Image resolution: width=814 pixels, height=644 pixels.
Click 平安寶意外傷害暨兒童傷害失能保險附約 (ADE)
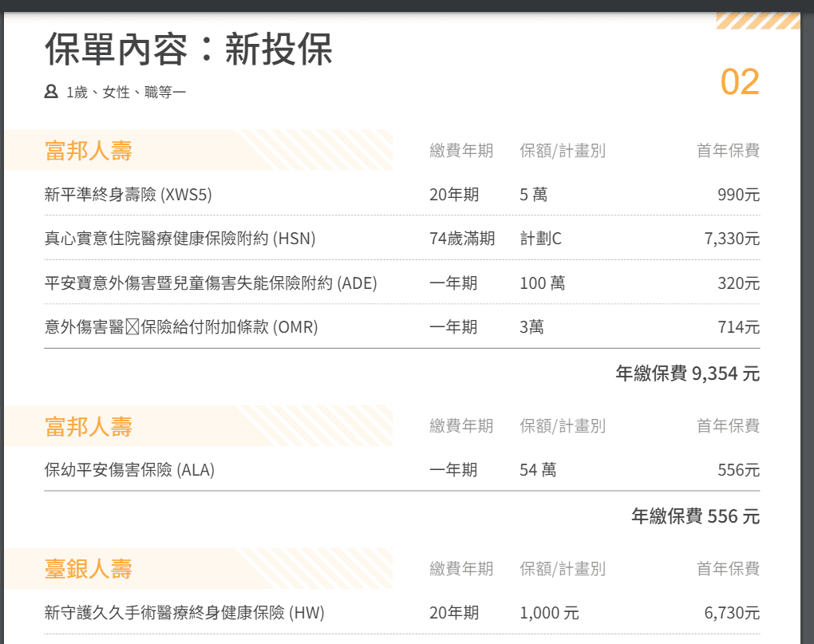point(211,283)
